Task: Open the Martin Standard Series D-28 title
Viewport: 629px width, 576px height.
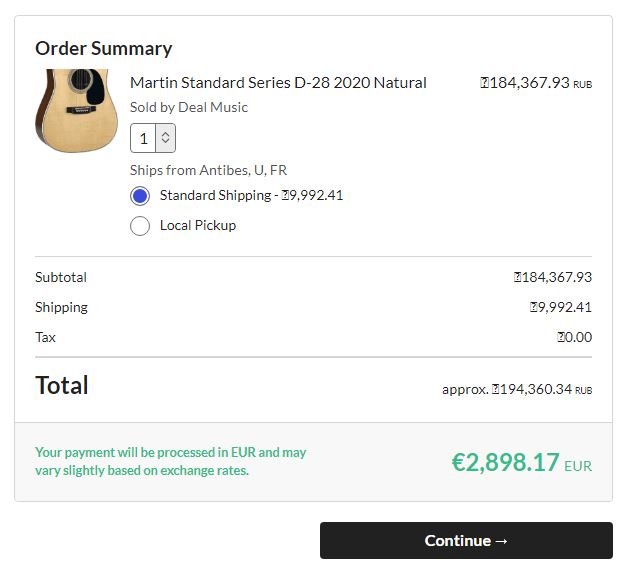Action: [x=278, y=83]
